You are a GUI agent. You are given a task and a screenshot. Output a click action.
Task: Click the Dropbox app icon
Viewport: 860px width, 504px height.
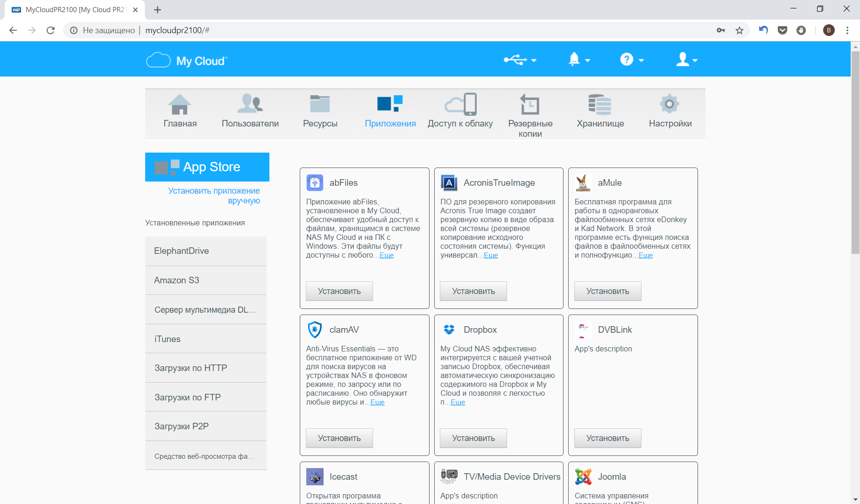click(449, 329)
